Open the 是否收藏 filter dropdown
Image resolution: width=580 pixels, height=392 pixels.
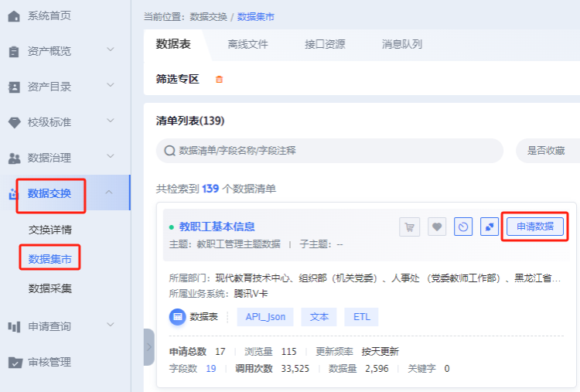click(x=548, y=151)
